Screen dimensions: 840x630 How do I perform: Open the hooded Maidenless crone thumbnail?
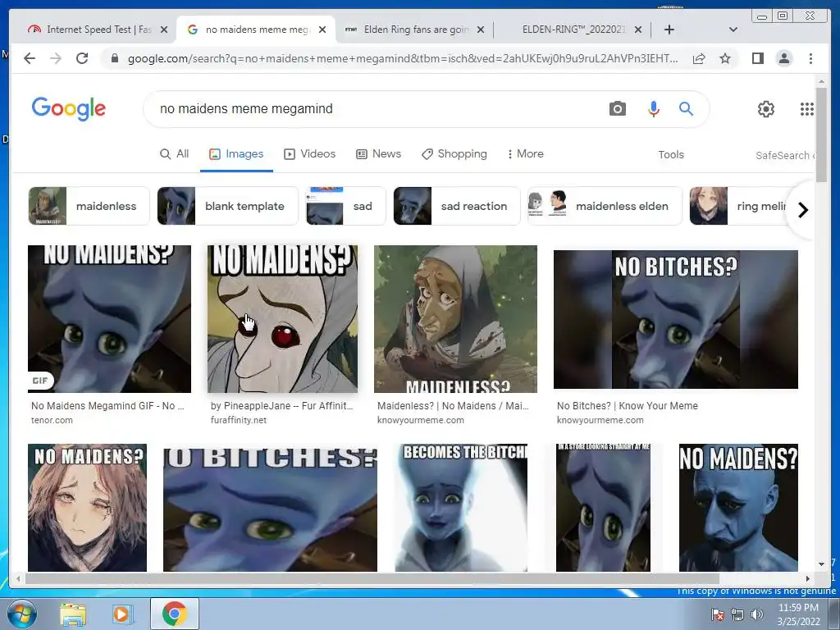coord(455,319)
